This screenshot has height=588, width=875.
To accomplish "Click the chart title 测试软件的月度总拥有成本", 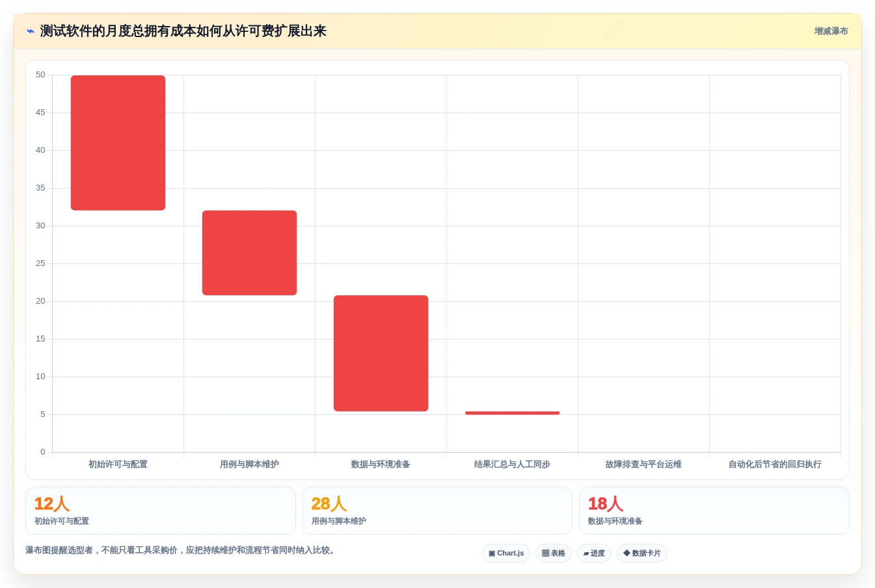I will pos(183,31).
